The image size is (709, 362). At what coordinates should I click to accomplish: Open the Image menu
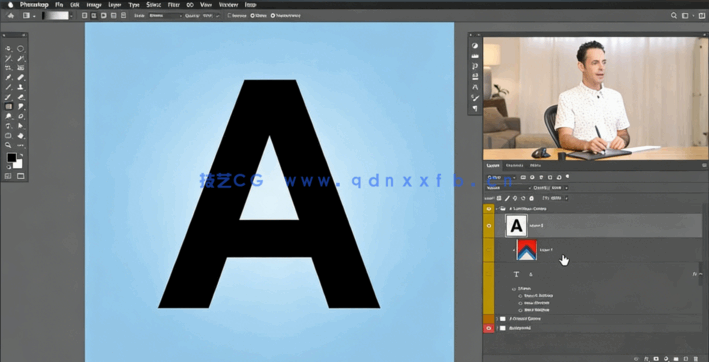click(93, 5)
